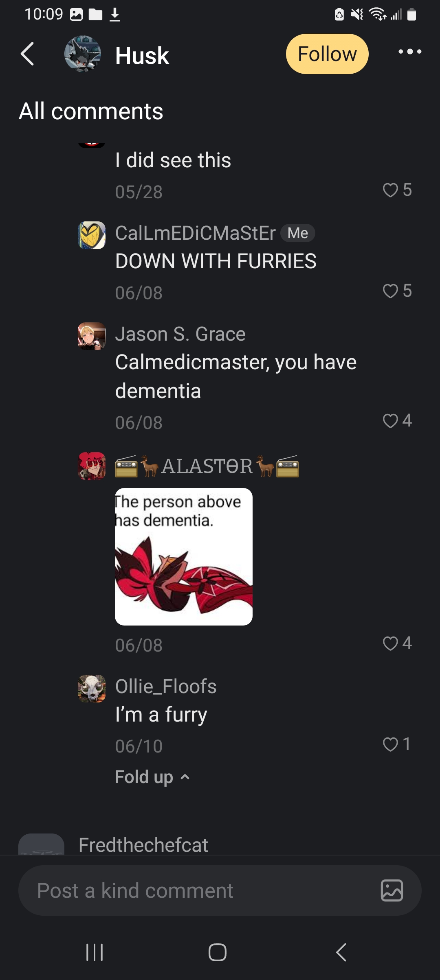440x980 pixels.
Task: Open Husk's profile avatar
Action: (83, 54)
